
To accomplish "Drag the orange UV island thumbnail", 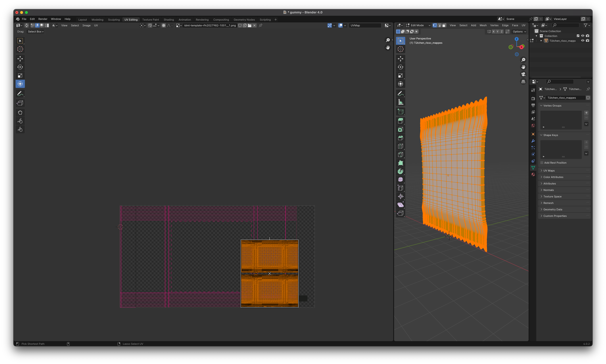I will [x=269, y=273].
